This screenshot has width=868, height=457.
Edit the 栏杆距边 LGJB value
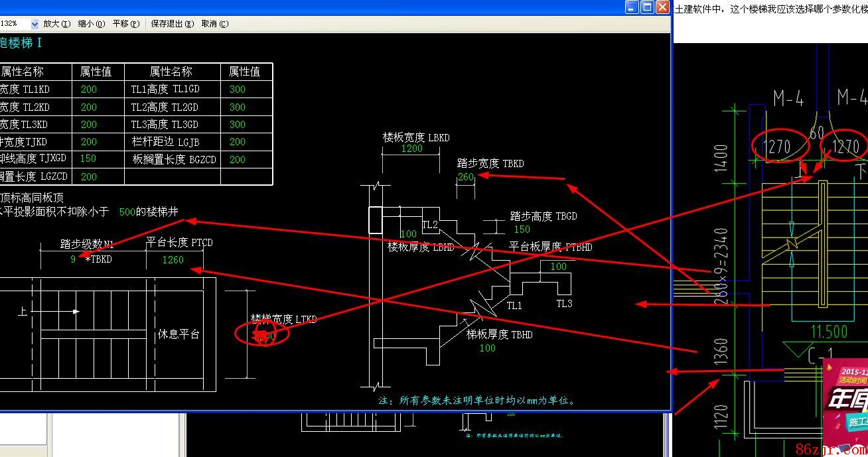[x=237, y=142]
